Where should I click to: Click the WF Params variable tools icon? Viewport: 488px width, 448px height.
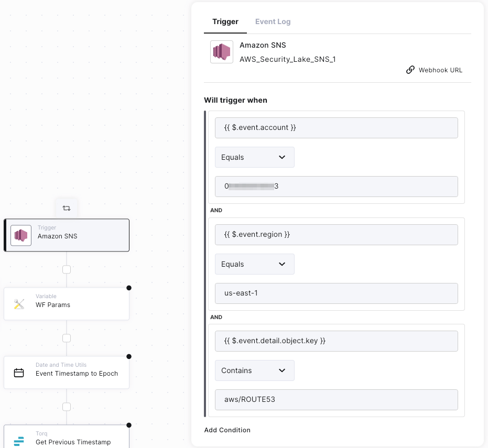[x=19, y=304]
